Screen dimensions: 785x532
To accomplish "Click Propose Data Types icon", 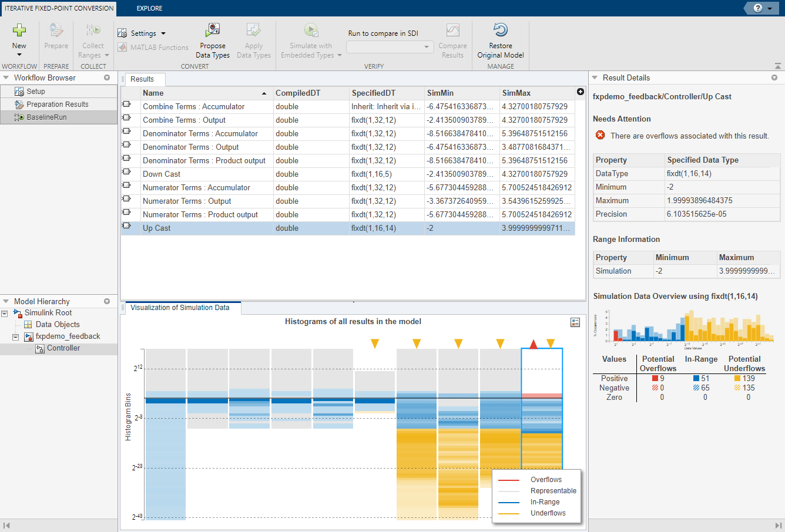I will click(213, 30).
